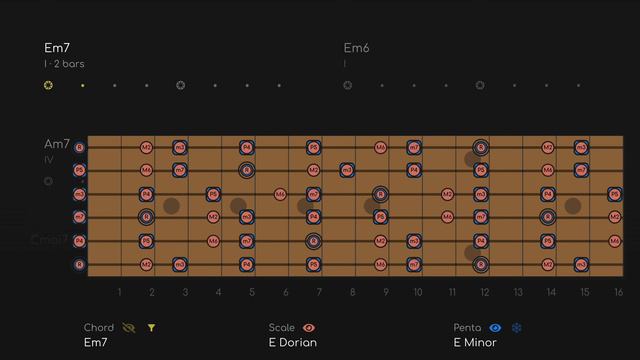Click the first beat circle under Em6
This screenshot has width=640, height=360.
coord(347,85)
